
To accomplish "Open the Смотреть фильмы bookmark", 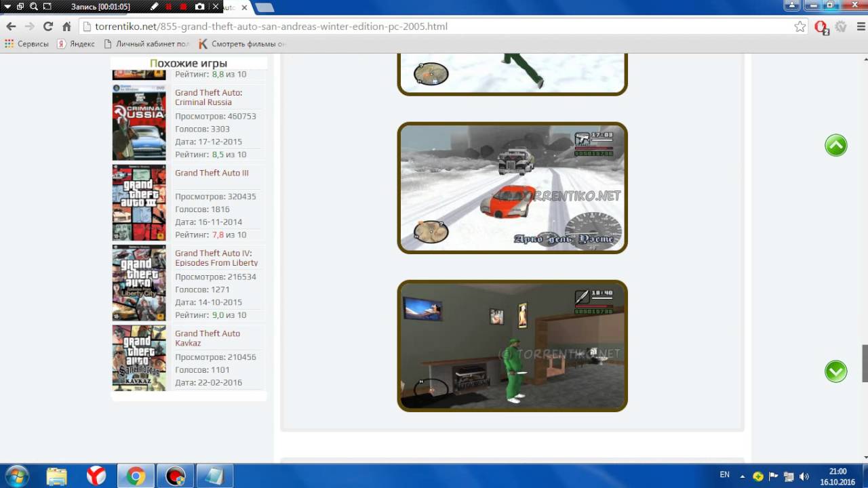I will (x=241, y=43).
